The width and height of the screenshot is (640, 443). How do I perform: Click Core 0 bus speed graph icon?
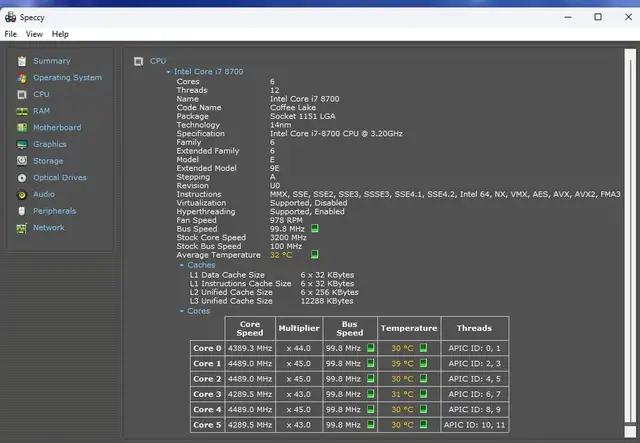(371, 347)
